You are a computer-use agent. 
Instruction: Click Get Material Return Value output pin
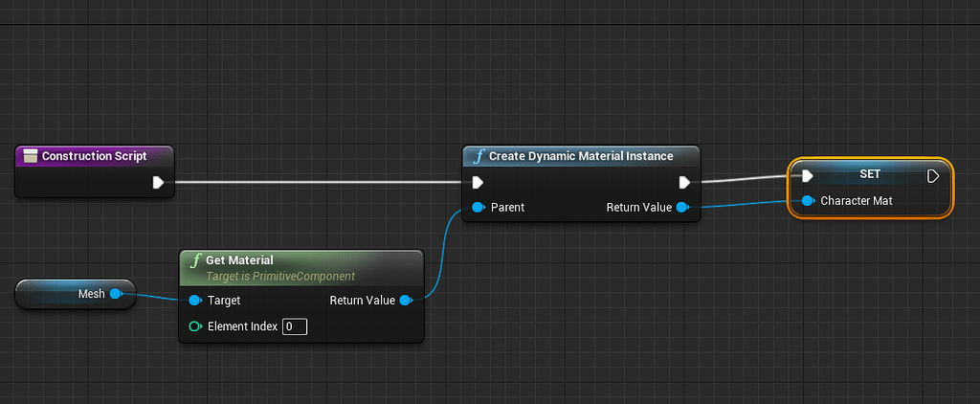click(405, 301)
